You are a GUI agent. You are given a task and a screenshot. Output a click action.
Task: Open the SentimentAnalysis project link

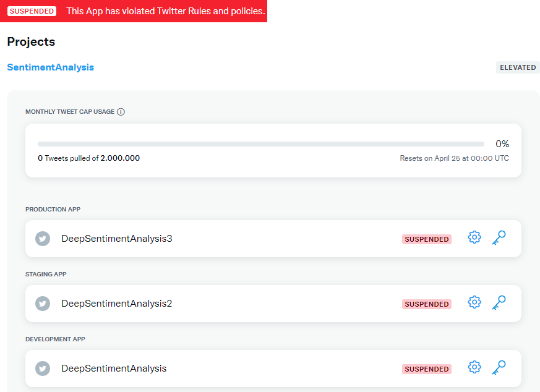[x=50, y=67]
